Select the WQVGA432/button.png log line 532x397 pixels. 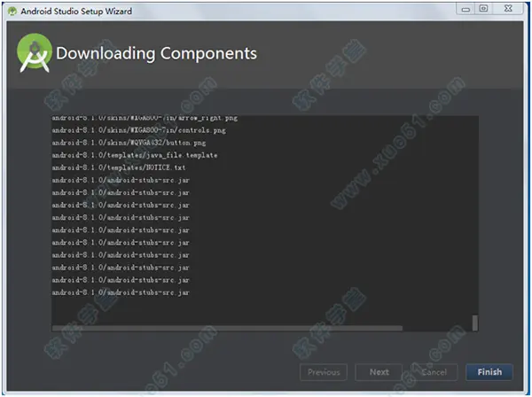129,143
